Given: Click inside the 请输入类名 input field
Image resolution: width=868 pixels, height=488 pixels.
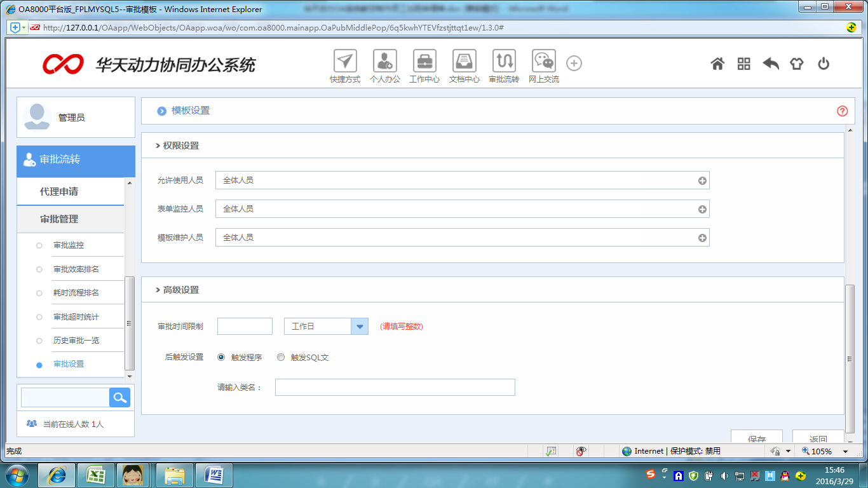Looking at the screenshot, I should pos(394,387).
